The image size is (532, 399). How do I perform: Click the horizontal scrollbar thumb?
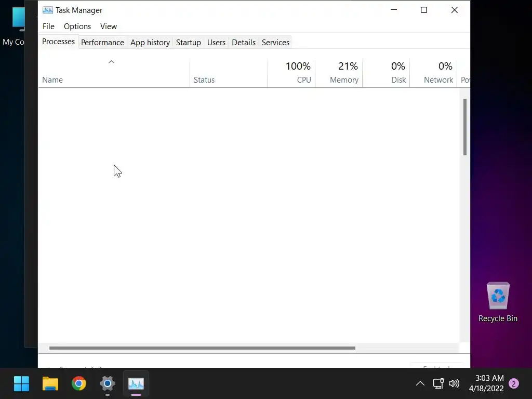202,348
